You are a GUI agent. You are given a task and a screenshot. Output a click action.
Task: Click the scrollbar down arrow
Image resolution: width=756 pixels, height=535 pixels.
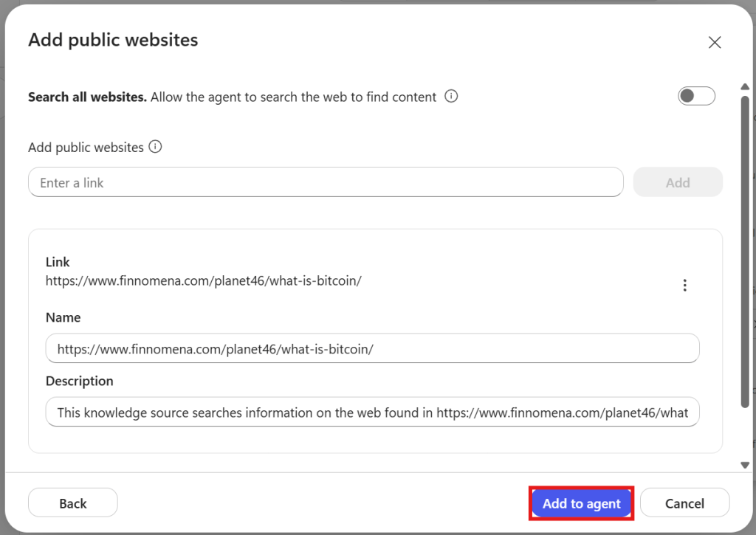pos(745,465)
